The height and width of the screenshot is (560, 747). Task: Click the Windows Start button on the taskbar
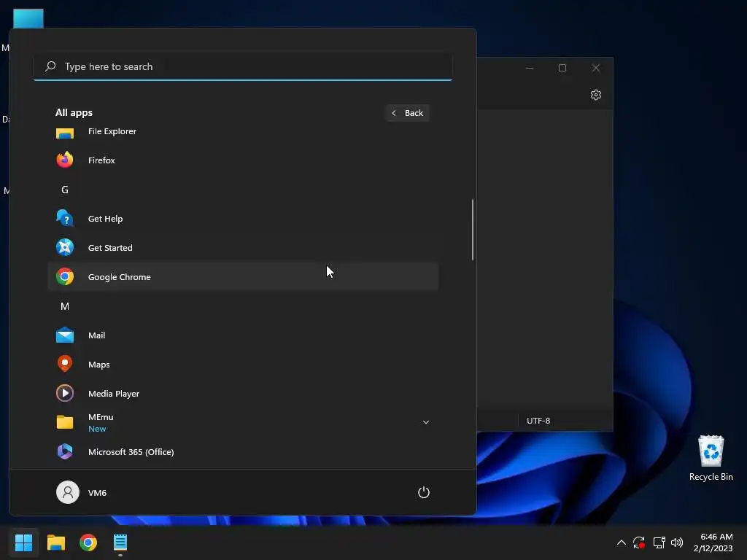[x=23, y=542]
